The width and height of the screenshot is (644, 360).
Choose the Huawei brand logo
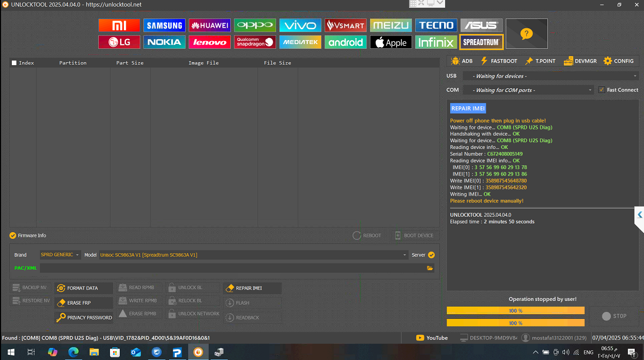click(210, 25)
